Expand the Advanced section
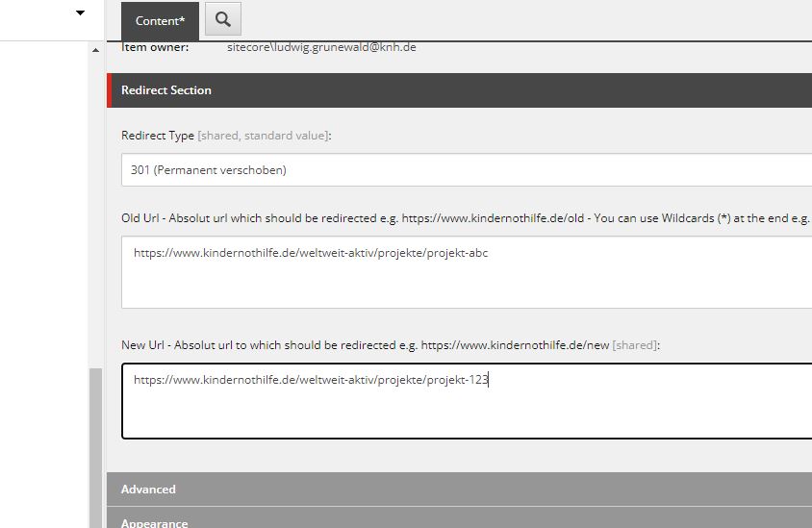This screenshot has height=528, width=812. coord(459,490)
